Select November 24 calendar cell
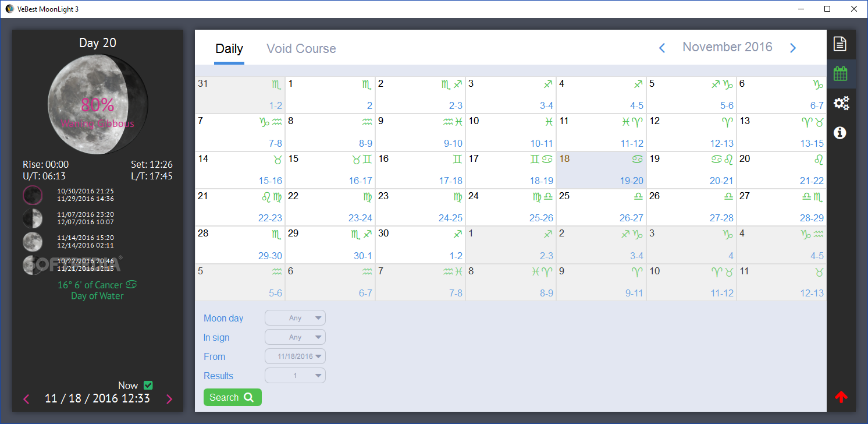Viewport: 868px width, 424px height. [x=511, y=207]
